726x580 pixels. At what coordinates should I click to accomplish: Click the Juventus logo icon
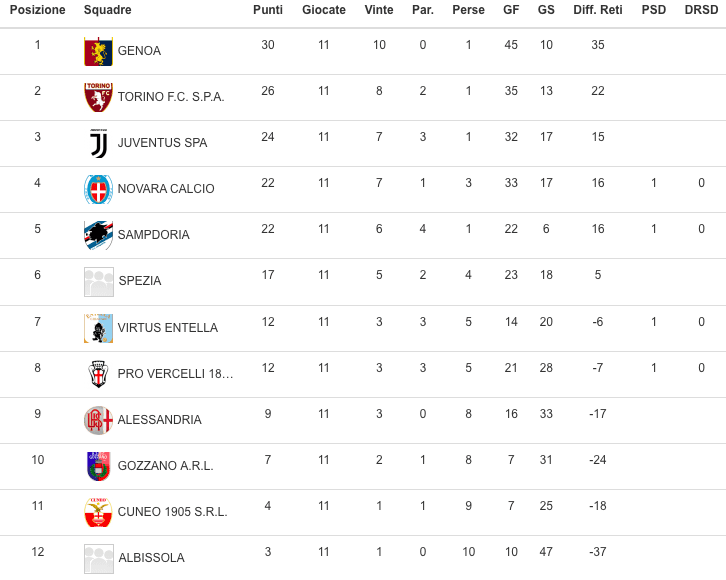point(98,143)
